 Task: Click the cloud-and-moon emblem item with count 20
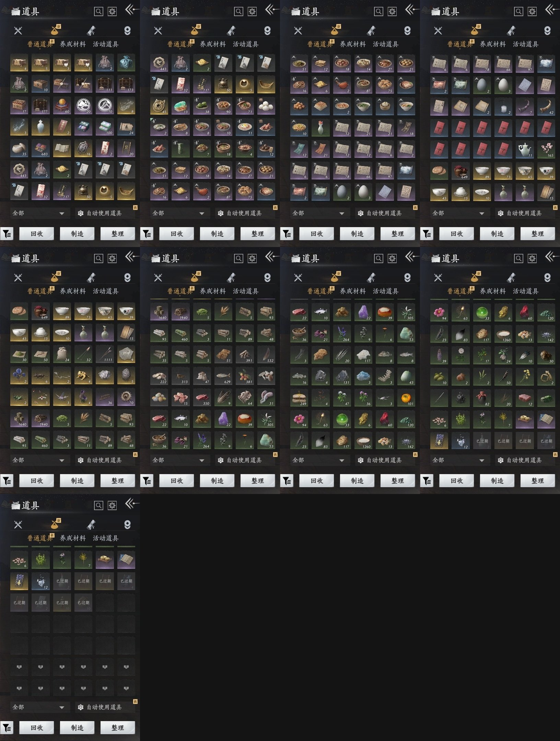pyautogui.click(x=83, y=106)
